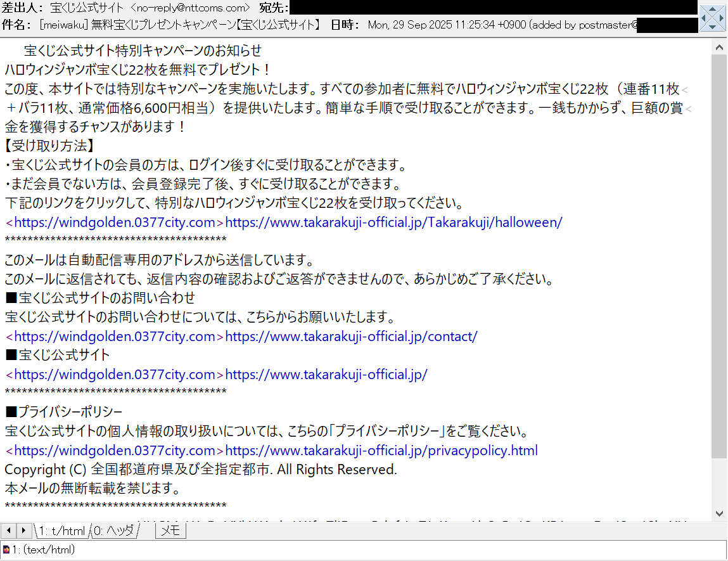Click the tab strip scroll-left arrow
The width and height of the screenshot is (728, 561).
(9, 530)
